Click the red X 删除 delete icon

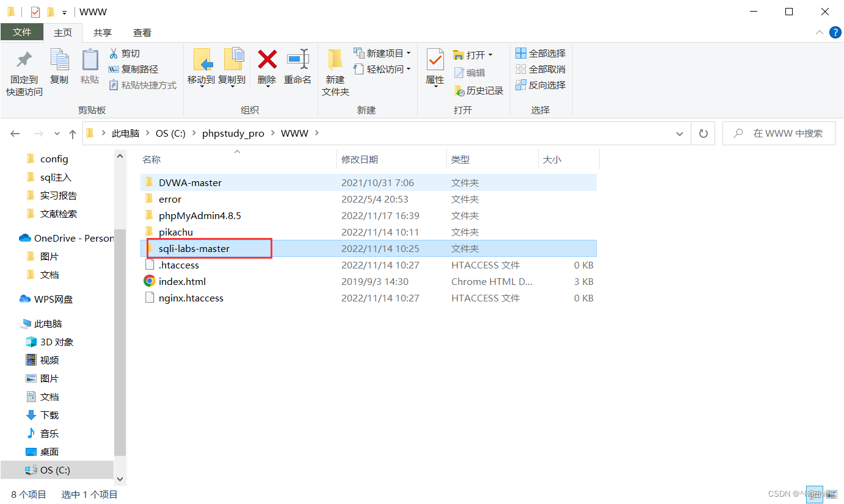click(x=267, y=60)
